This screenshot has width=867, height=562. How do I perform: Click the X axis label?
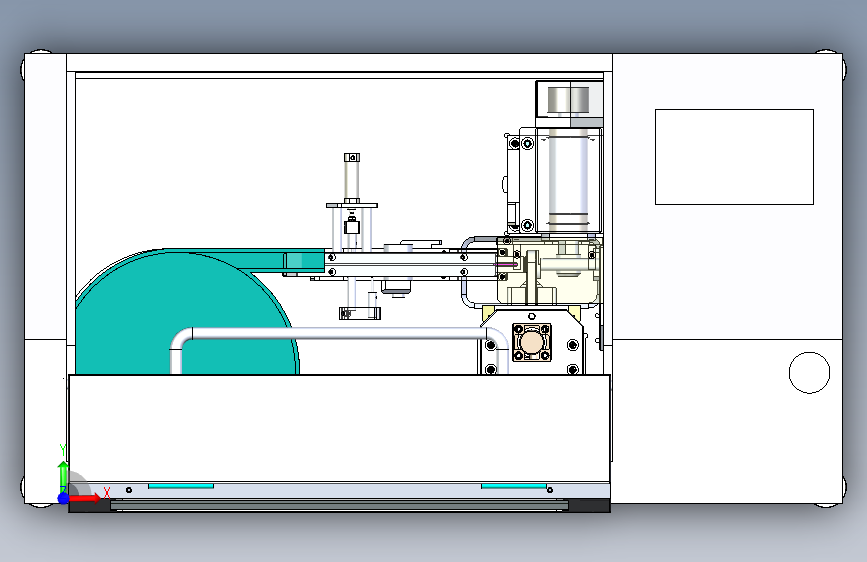(x=107, y=492)
